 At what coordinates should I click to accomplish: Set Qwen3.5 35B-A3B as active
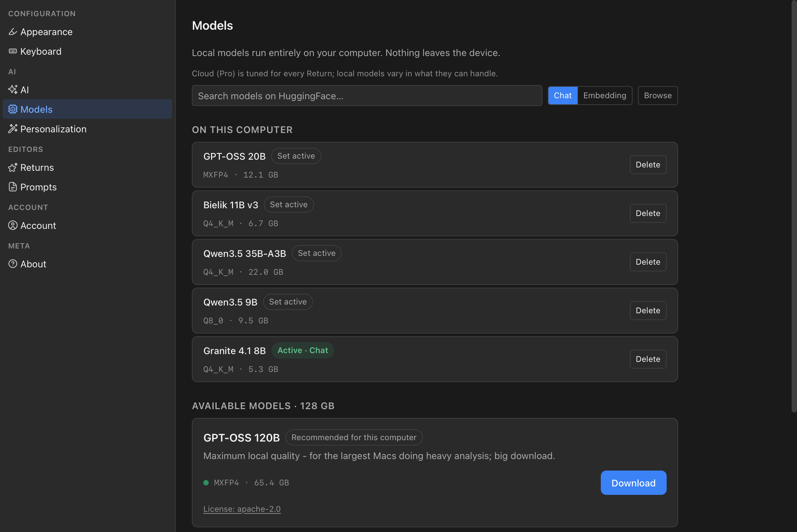point(316,253)
